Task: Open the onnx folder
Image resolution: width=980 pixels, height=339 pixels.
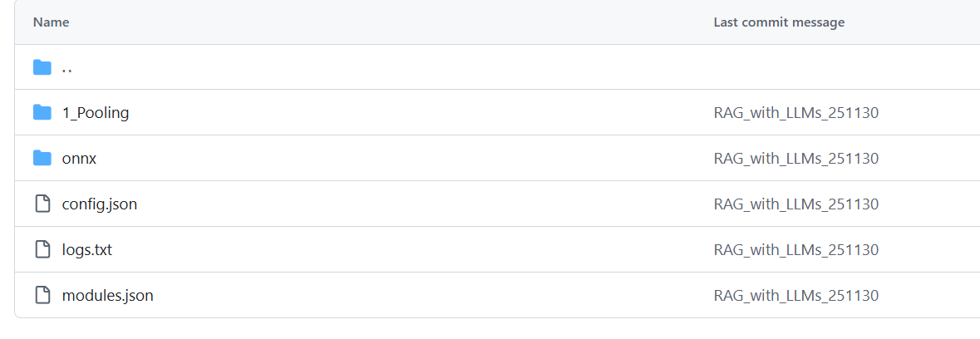Action: [x=79, y=159]
